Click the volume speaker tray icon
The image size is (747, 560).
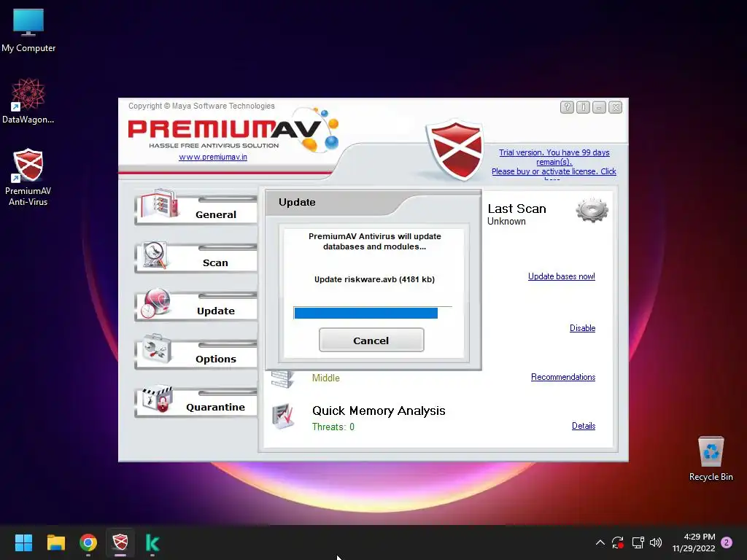click(656, 542)
